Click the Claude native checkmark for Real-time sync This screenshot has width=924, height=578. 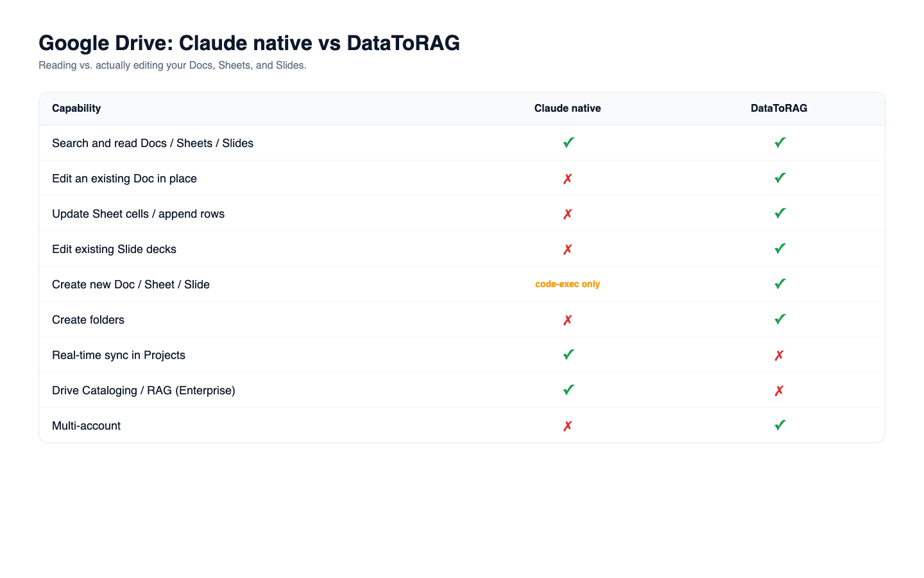pyautogui.click(x=568, y=355)
